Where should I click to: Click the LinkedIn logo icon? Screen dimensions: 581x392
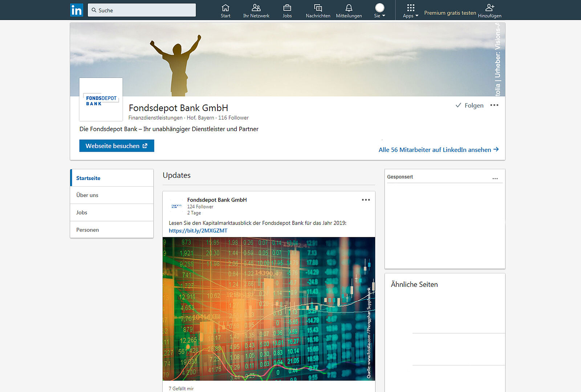pos(77,10)
